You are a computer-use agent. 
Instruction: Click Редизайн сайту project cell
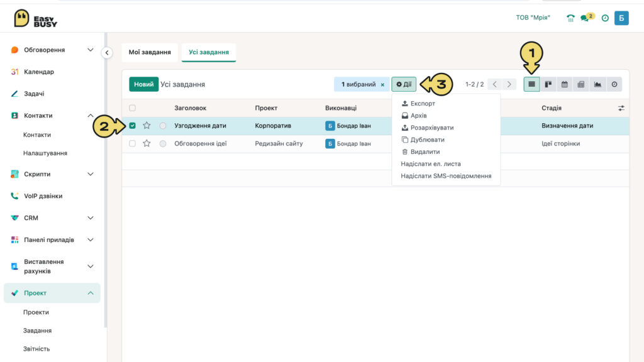[x=279, y=143]
